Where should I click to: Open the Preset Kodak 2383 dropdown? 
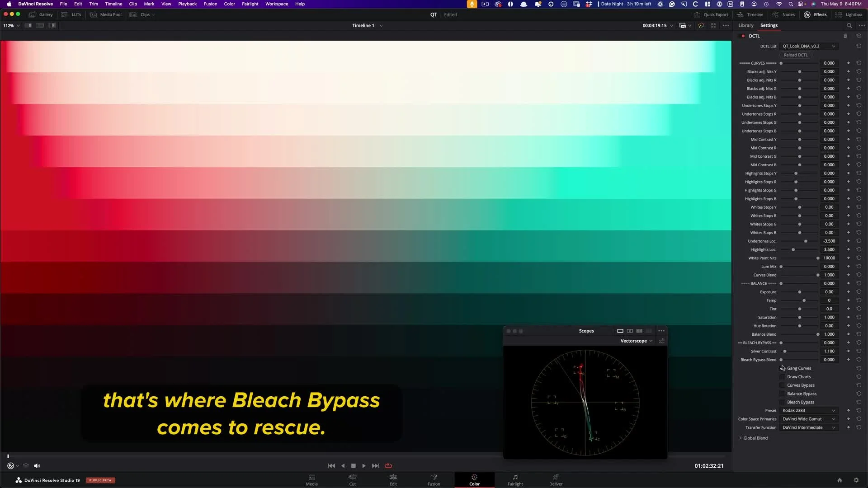(808, 411)
